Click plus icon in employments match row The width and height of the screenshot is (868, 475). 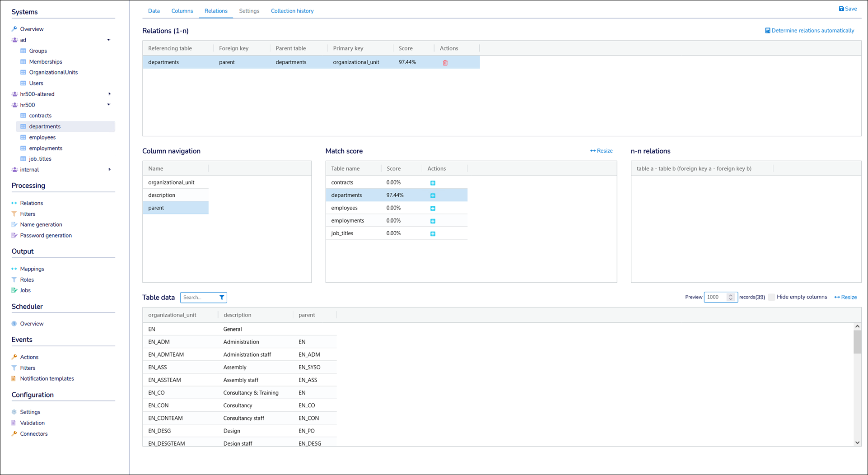tap(433, 221)
